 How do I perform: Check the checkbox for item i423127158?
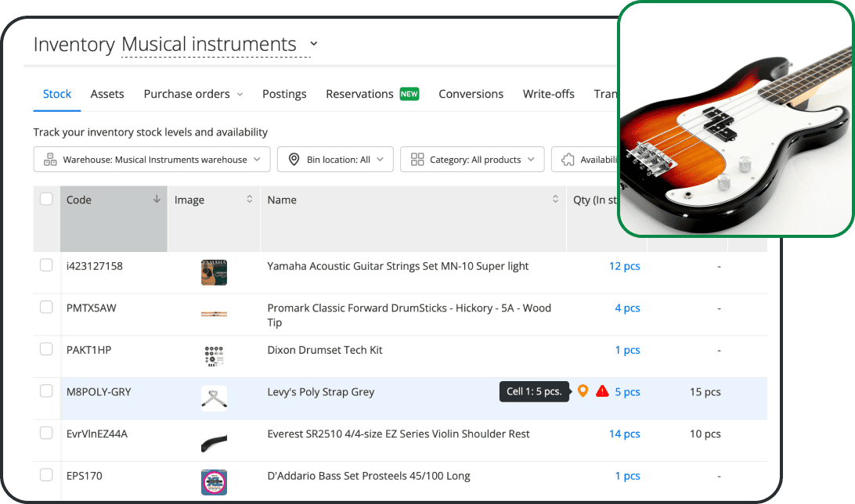coord(46,265)
